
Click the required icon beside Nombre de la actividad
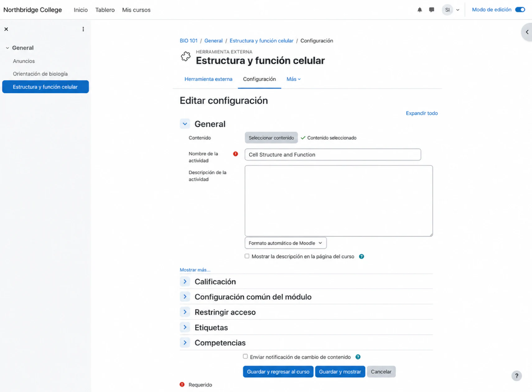pyautogui.click(x=236, y=154)
